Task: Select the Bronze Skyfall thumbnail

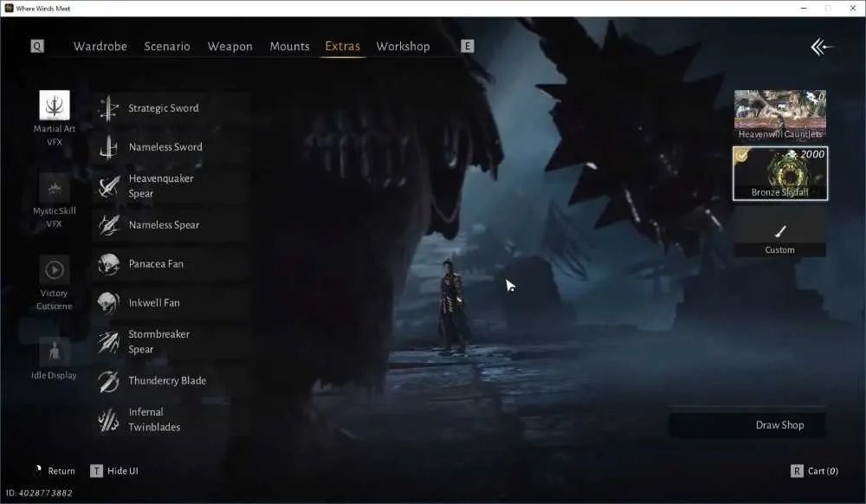Action: [x=780, y=173]
